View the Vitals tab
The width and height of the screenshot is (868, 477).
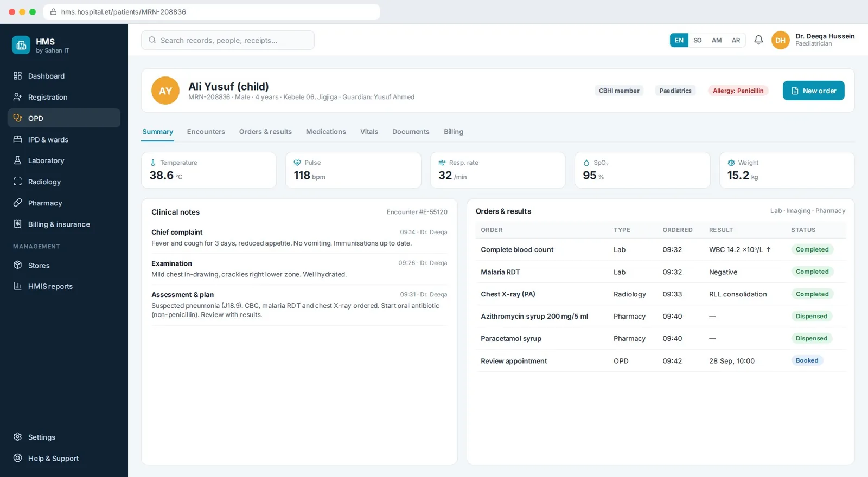point(369,132)
